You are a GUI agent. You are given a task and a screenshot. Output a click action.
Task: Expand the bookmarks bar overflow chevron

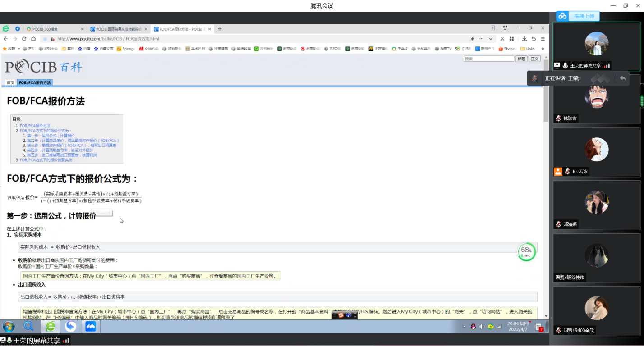(543, 49)
